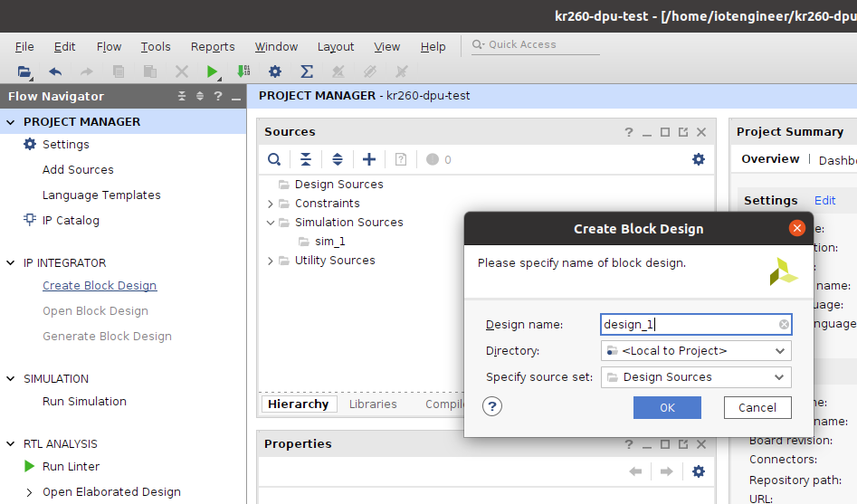Image resolution: width=857 pixels, height=504 pixels.
Task: Open Settings via main toolbar gear
Action: pyautogui.click(x=275, y=71)
